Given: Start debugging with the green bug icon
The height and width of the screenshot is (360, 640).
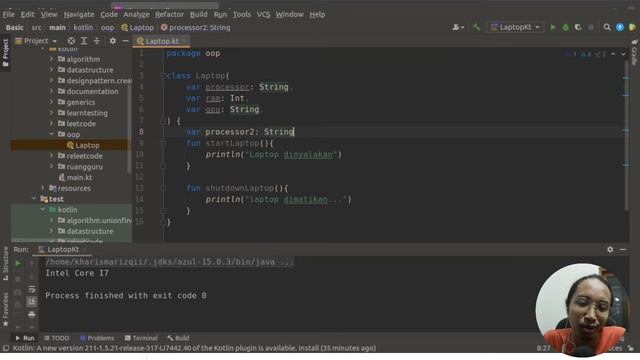Looking at the screenshot, I should pyautogui.click(x=566, y=27).
